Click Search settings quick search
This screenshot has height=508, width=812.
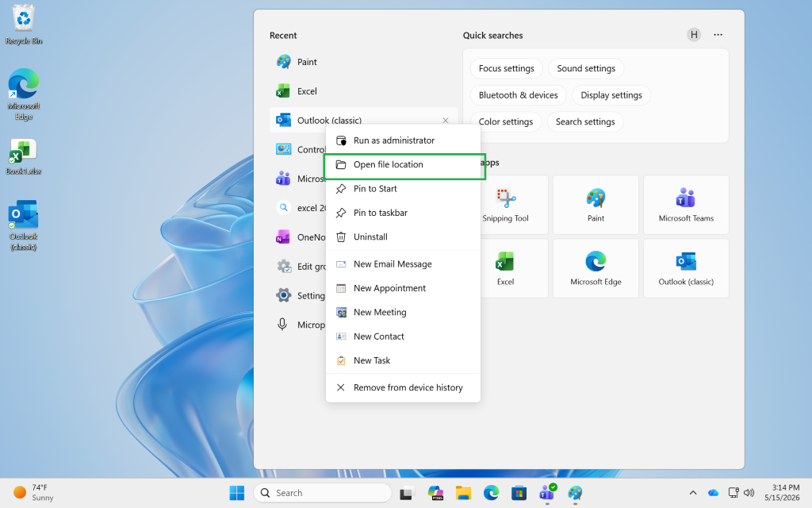pyautogui.click(x=585, y=121)
